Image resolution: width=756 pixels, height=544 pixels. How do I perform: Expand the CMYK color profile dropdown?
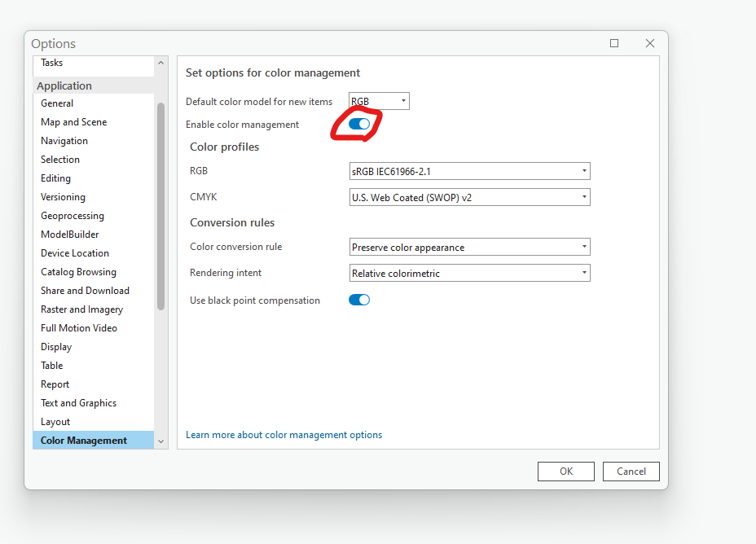pos(469,197)
